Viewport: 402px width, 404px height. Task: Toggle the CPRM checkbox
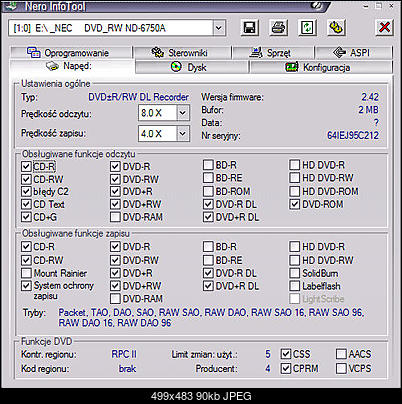[x=286, y=369]
